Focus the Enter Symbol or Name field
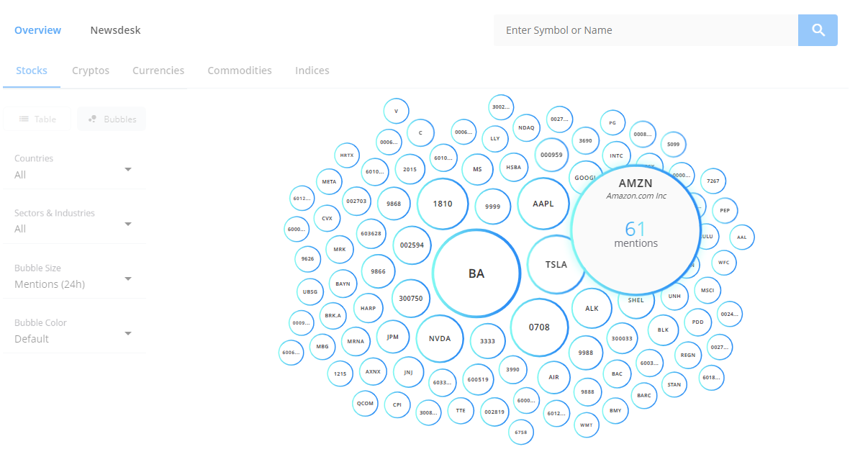This screenshot has height=462, width=868. click(x=645, y=30)
